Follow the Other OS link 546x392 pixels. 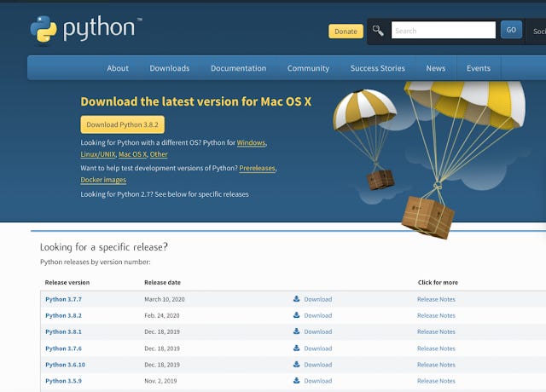click(x=159, y=154)
